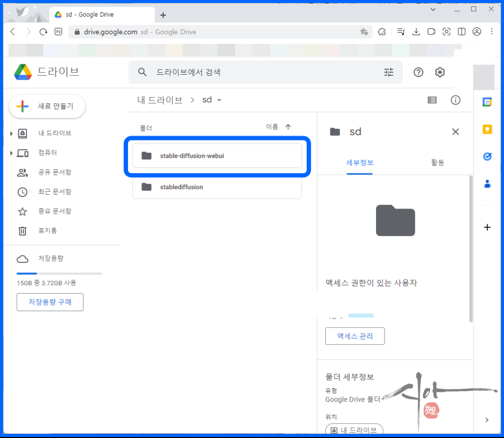Image resolution: width=504 pixels, height=438 pixels.
Task: Open Google Calendar side panel
Action: click(x=487, y=102)
